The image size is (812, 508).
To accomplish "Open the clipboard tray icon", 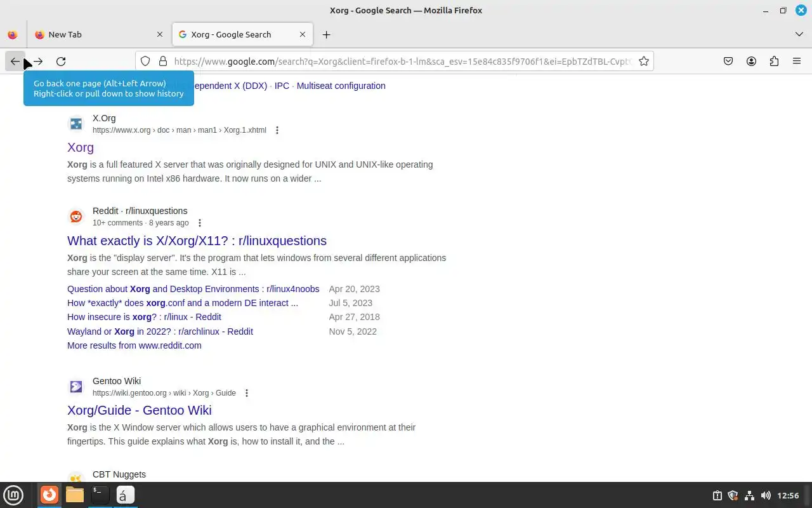I will coord(717,496).
